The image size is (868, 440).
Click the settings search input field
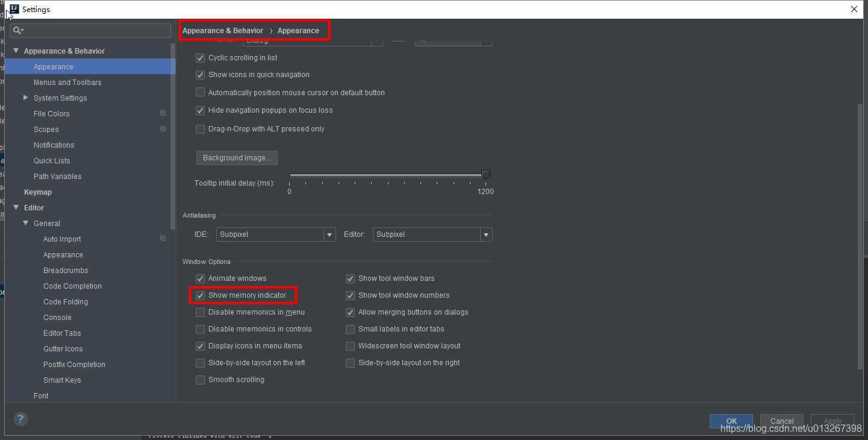click(x=90, y=30)
